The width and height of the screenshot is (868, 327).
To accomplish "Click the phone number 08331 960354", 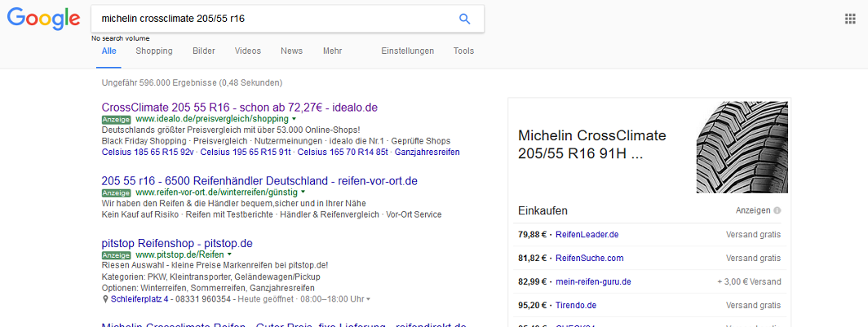I will 204,299.
